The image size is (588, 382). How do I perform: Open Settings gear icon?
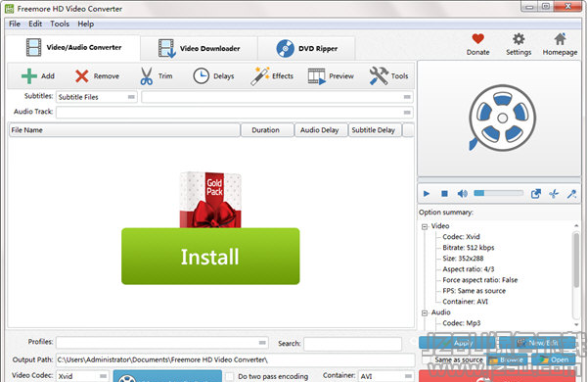coord(519,39)
